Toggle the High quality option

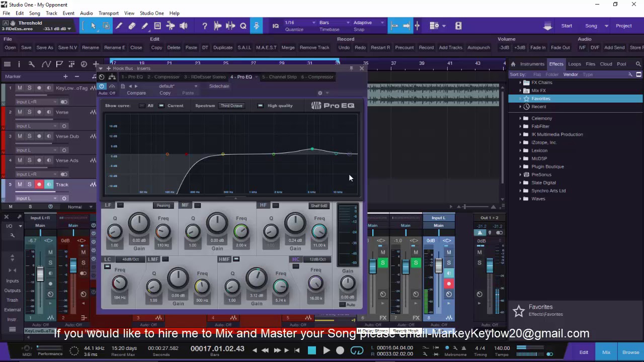pyautogui.click(x=260, y=106)
